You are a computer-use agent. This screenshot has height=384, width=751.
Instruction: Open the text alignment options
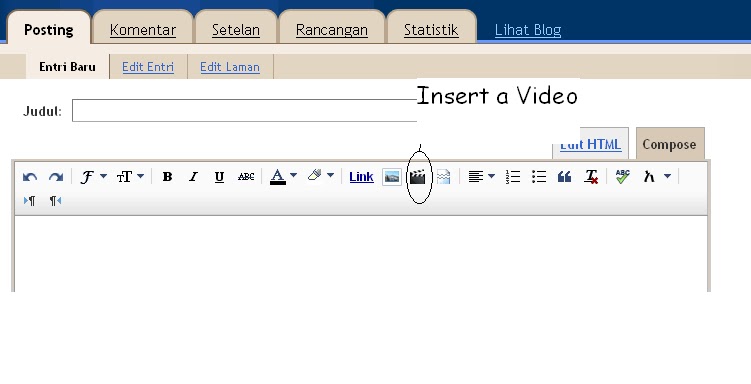pyautogui.click(x=475, y=177)
